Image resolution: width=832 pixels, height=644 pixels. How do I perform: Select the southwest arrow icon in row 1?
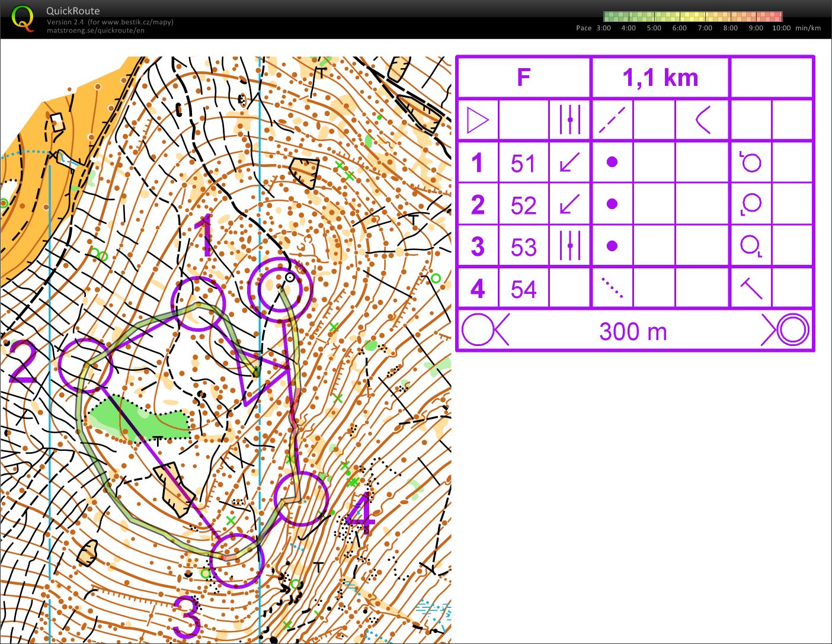[x=569, y=162]
